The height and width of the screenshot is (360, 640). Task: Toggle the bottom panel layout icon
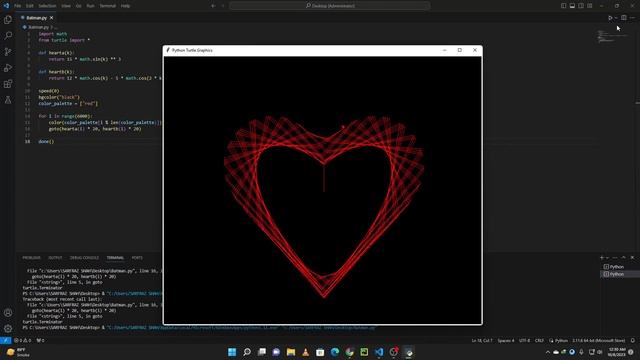pyautogui.click(x=572, y=6)
